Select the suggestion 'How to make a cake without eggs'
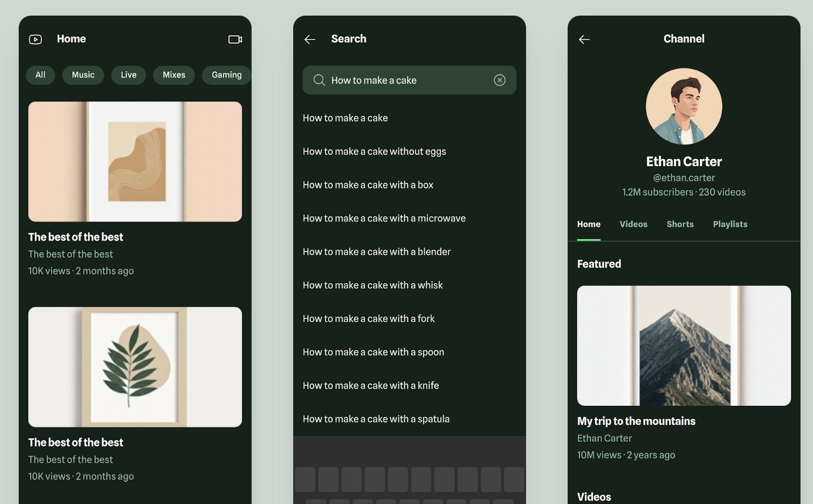 click(374, 151)
